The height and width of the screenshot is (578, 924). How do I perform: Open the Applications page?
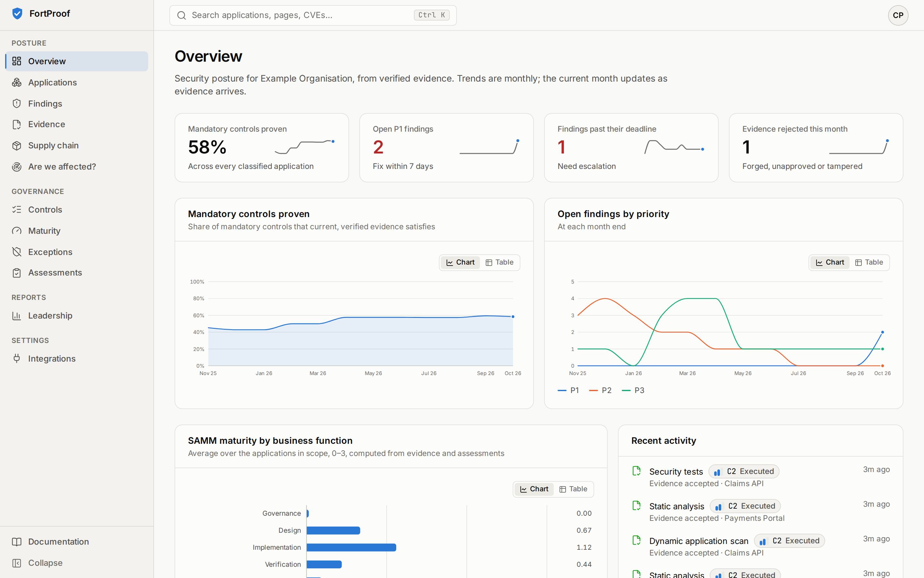(x=77, y=83)
